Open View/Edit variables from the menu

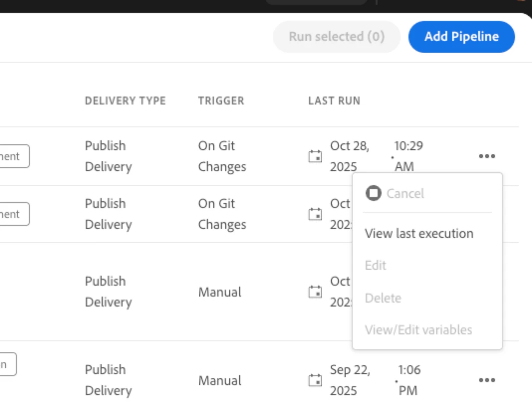click(418, 330)
